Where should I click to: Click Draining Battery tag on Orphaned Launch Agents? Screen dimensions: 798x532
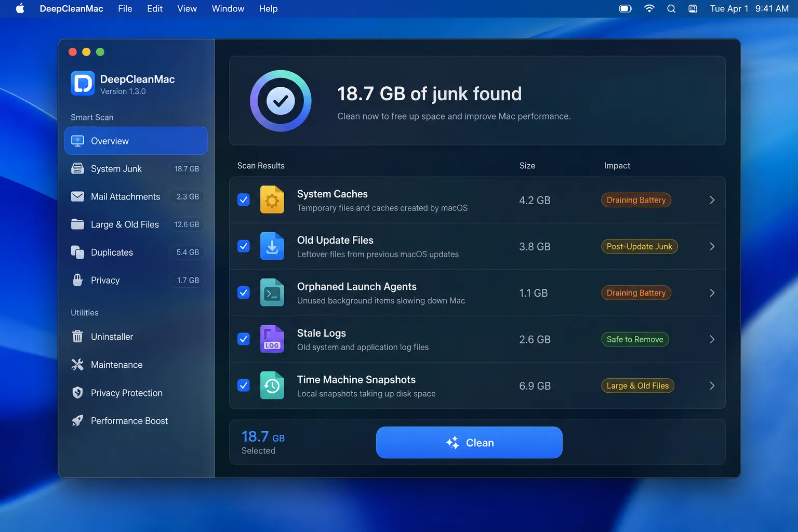tap(636, 293)
